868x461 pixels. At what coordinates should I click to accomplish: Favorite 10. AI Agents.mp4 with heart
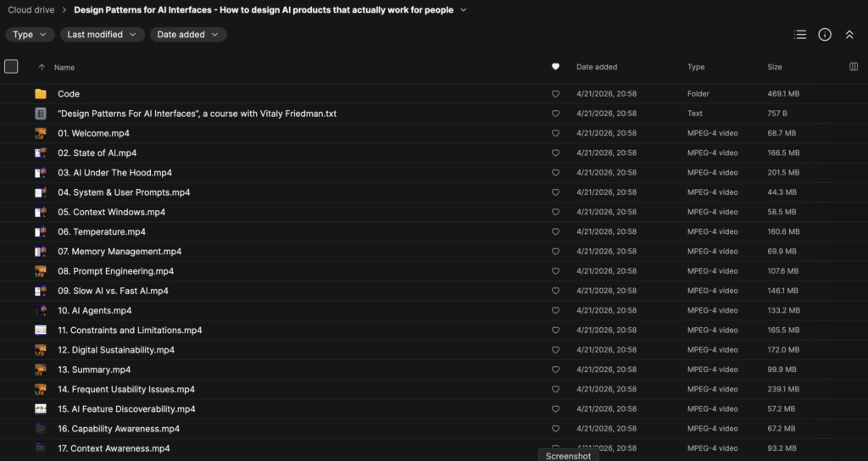tap(555, 311)
